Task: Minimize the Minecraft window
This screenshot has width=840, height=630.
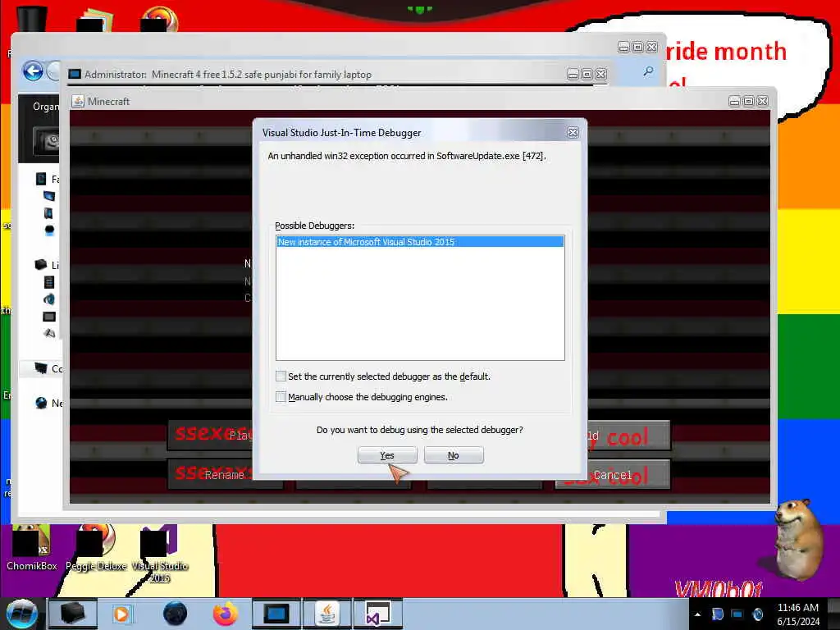Action: (734, 101)
